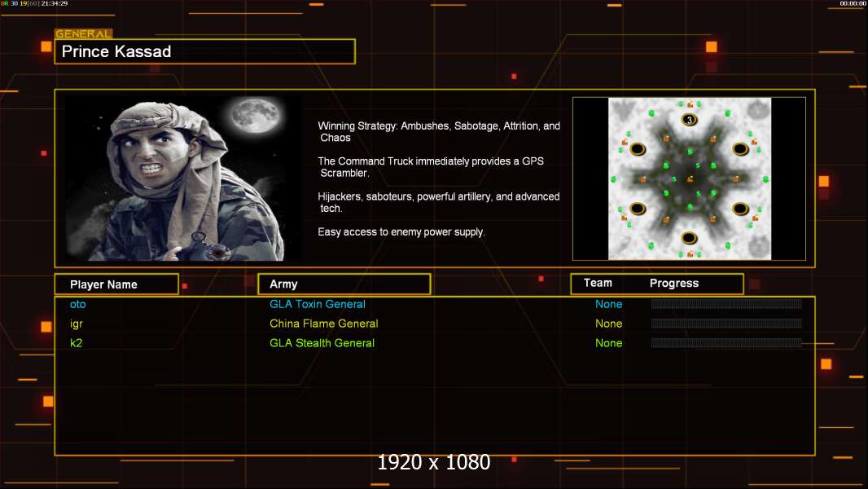Select player name k2
Image resolution: width=868 pixels, height=489 pixels.
pos(77,343)
